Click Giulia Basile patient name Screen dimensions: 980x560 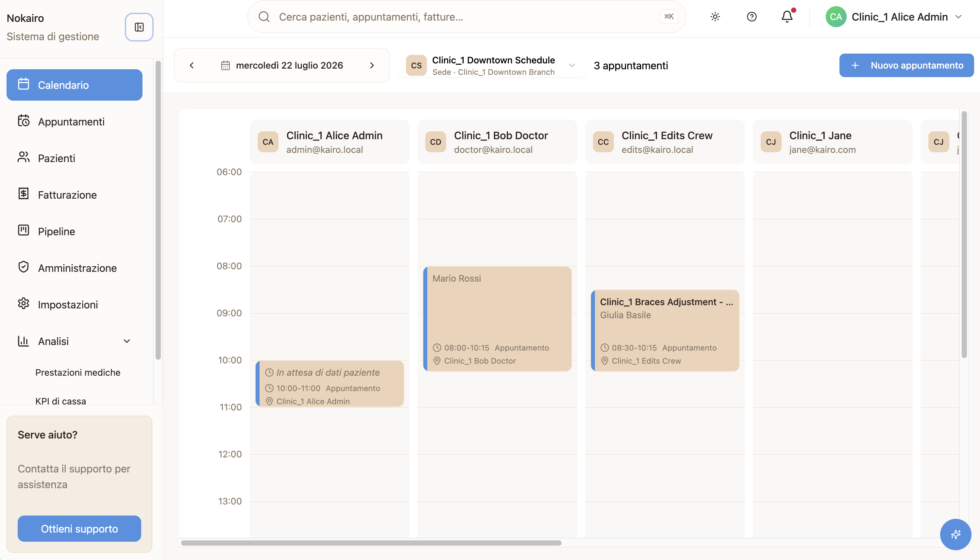point(625,315)
